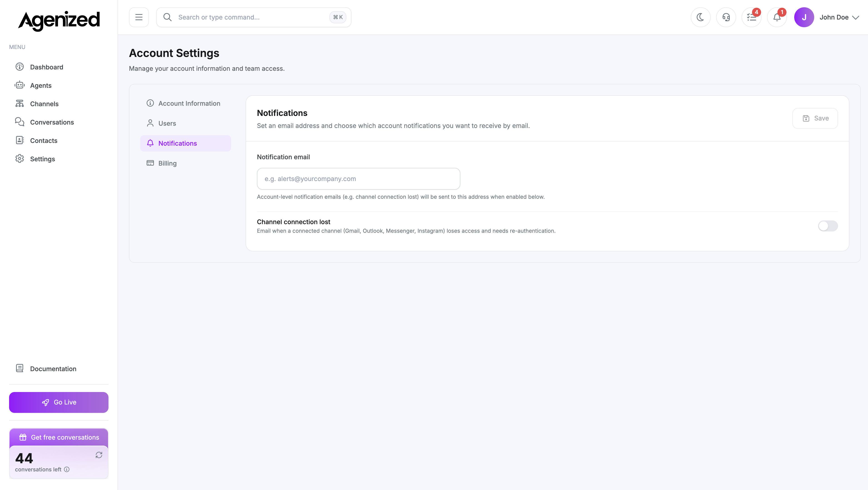This screenshot has height=490, width=868.
Task: Click the bell icon in Notifications tab
Action: (150, 143)
